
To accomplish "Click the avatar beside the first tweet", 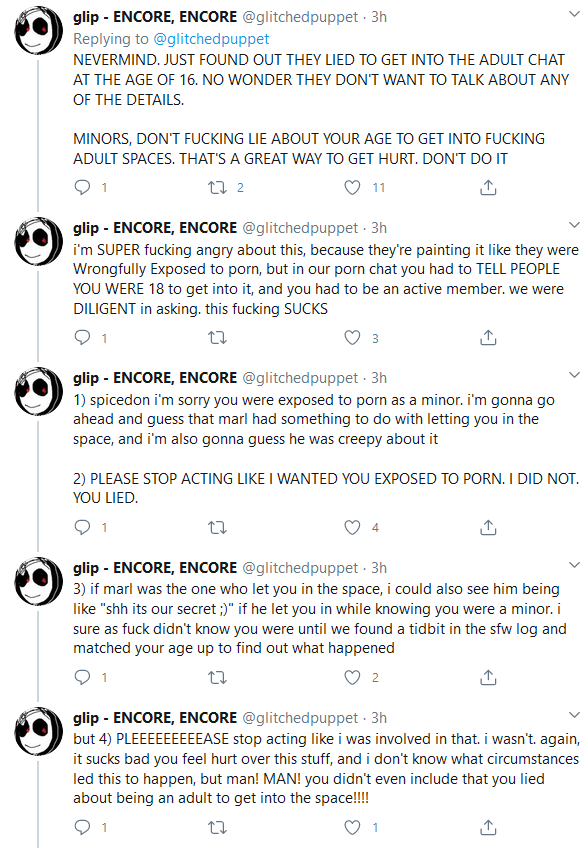I will [38, 30].
